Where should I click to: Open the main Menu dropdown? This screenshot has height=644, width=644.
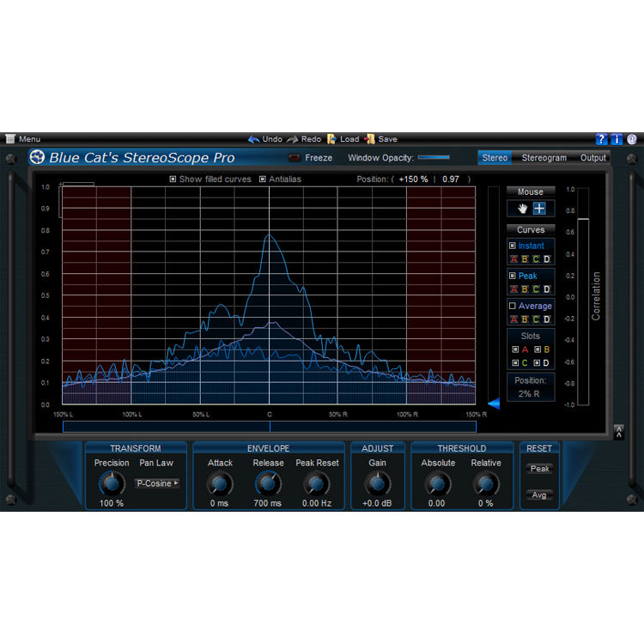tap(22, 139)
